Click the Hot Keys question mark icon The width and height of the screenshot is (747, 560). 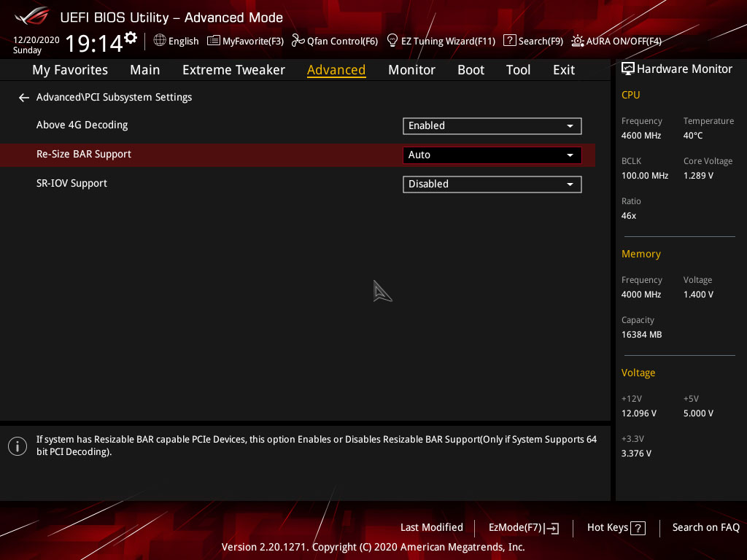pos(638,528)
